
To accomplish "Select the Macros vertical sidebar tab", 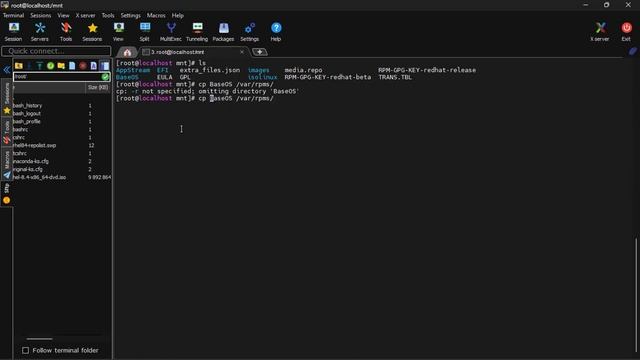I will (x=7, y=165).
